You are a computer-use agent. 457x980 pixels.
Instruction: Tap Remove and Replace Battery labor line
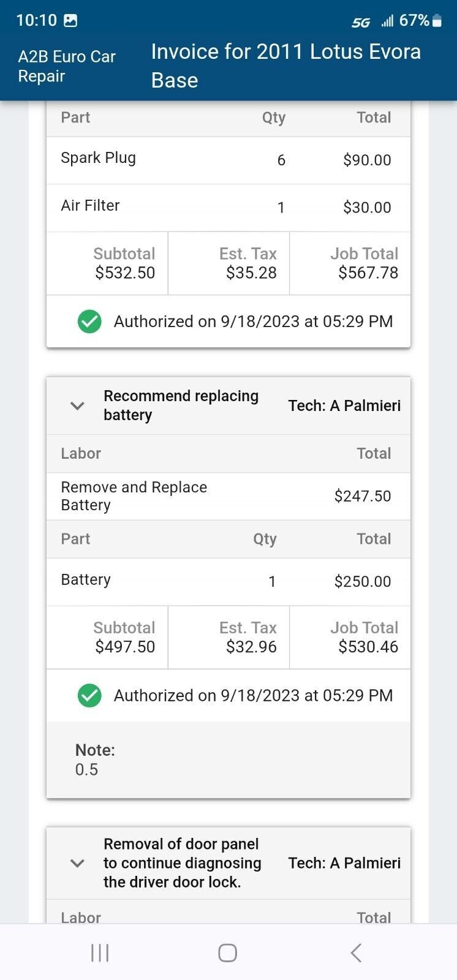click(x=228, y=496)
